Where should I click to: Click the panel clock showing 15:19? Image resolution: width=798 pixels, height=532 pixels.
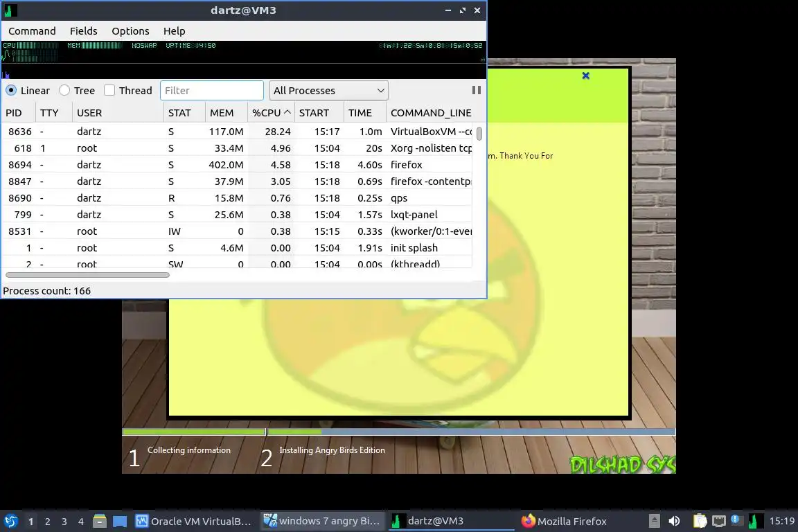(x=781, y=521)
